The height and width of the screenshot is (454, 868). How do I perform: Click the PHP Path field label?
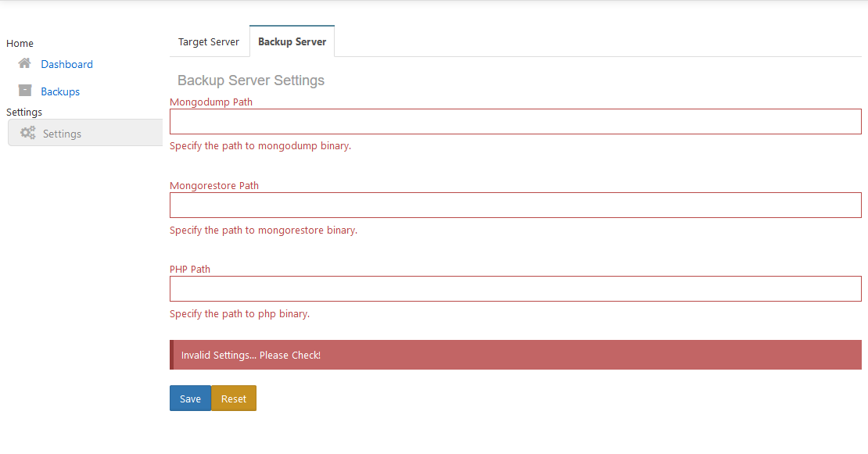[190, 269]
